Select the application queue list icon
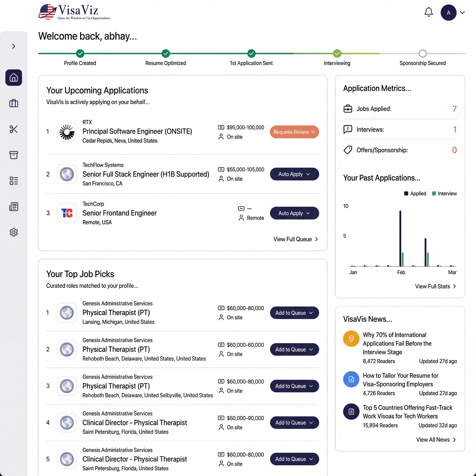476x476 pixels. (x=14, y=181)
